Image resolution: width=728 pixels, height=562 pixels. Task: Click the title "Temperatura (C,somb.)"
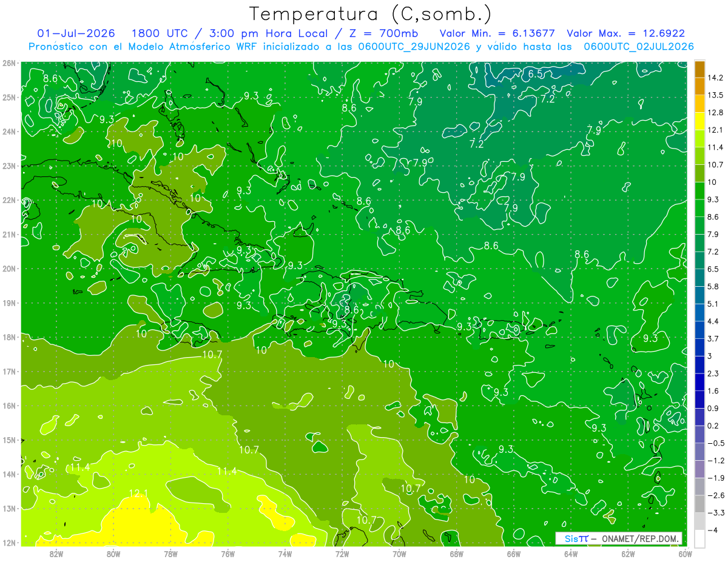[x=370, y=14]
